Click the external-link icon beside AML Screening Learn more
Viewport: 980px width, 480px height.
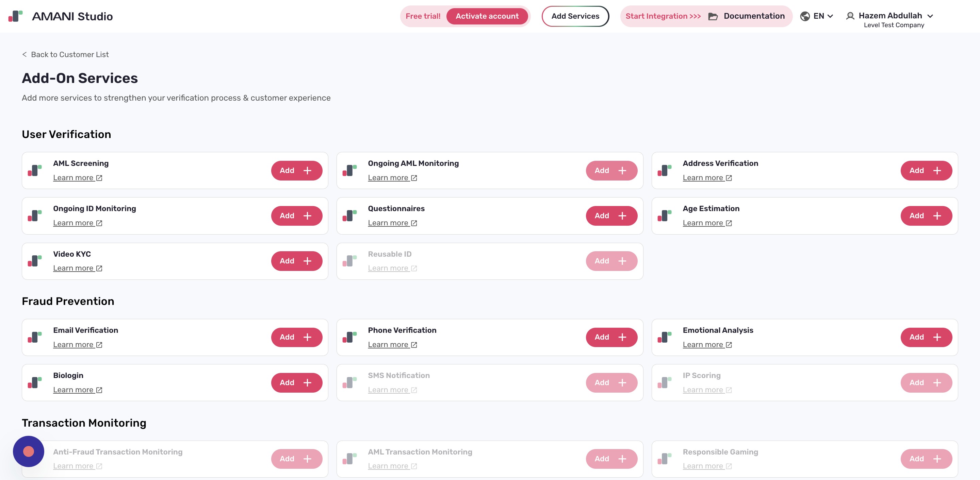click(x=99, y=178)
